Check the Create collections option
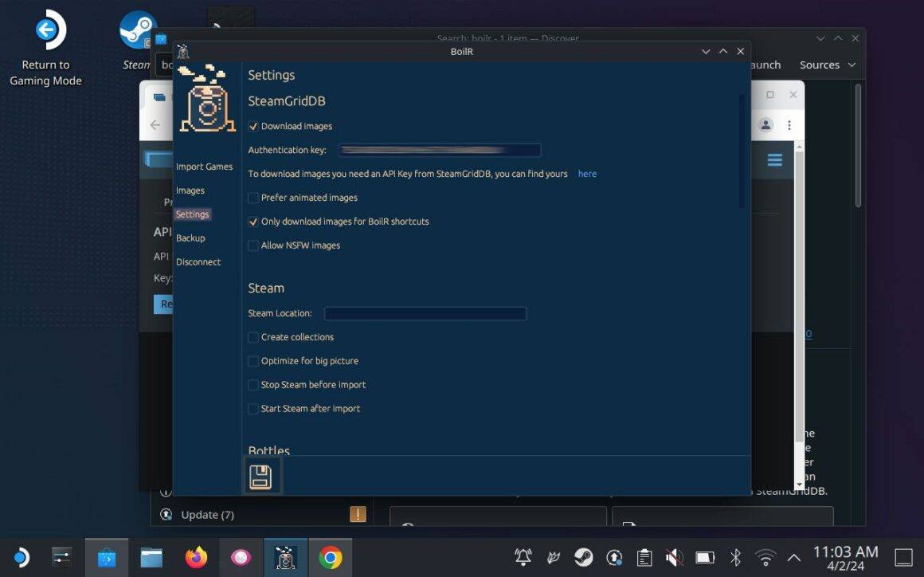The height and width of the screenshot is (577, 924). point(253,337)
